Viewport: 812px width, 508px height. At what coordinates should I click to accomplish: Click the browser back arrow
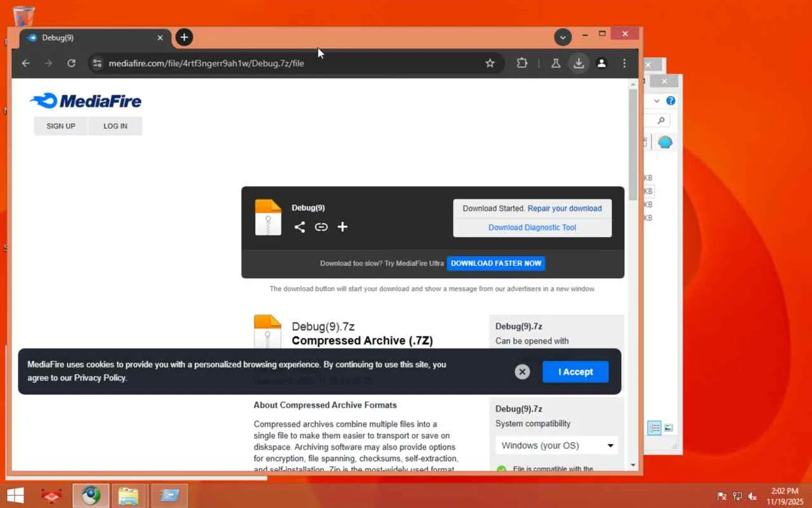25,63
